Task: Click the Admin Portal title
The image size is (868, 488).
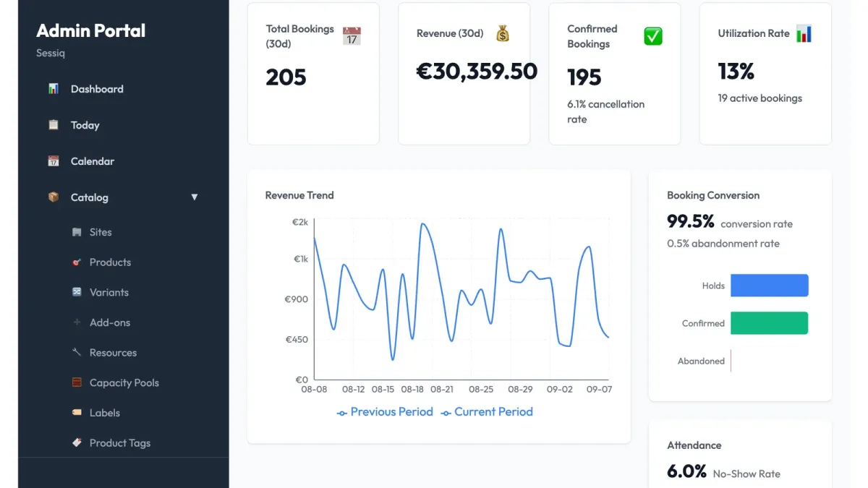Action: [91, 30]
